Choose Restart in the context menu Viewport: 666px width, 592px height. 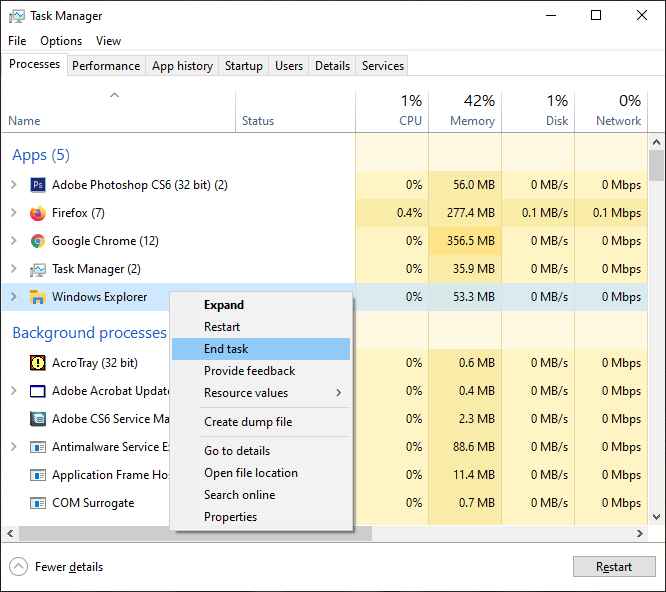pyautogui.click(x=261, y=327)
